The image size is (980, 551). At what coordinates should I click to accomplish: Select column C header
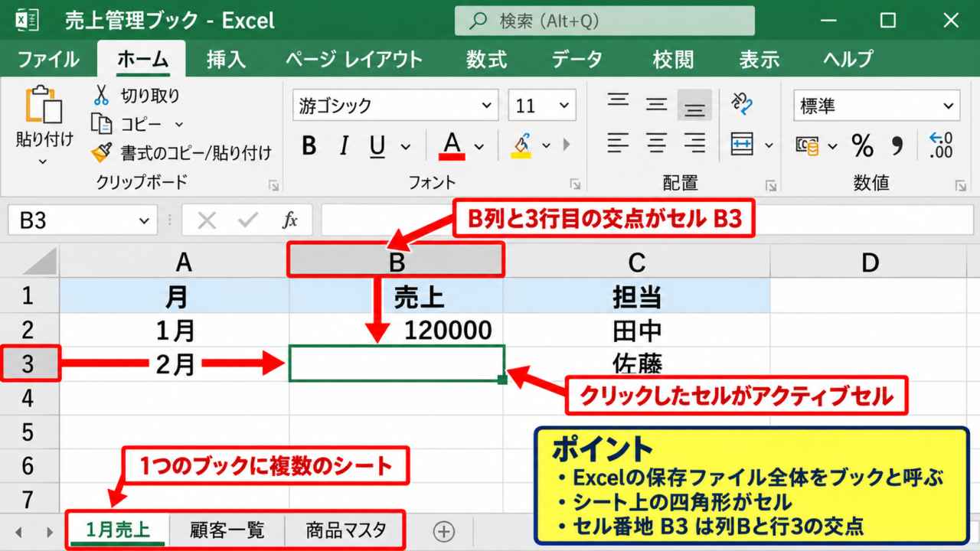tap(636, 262)
